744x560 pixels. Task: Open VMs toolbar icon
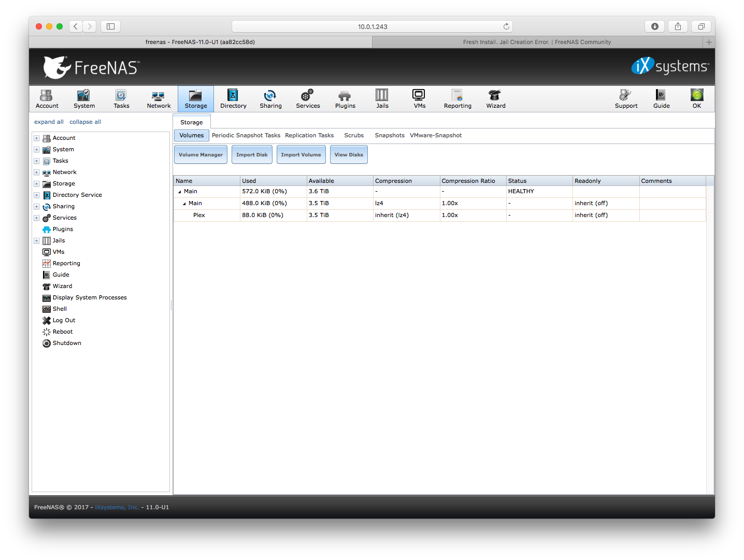tap(419, 98)
